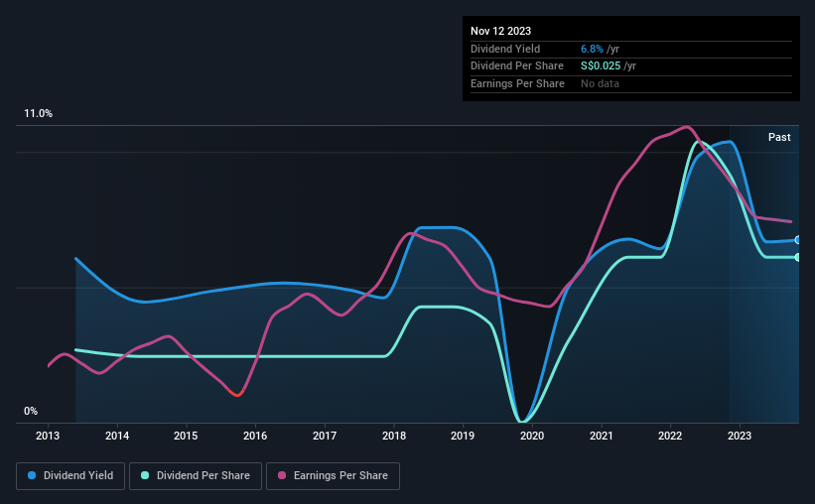This screenshot has width=815, height=504.
Task: Select the 2020 label on the x-axis
Action: (532, 436)
